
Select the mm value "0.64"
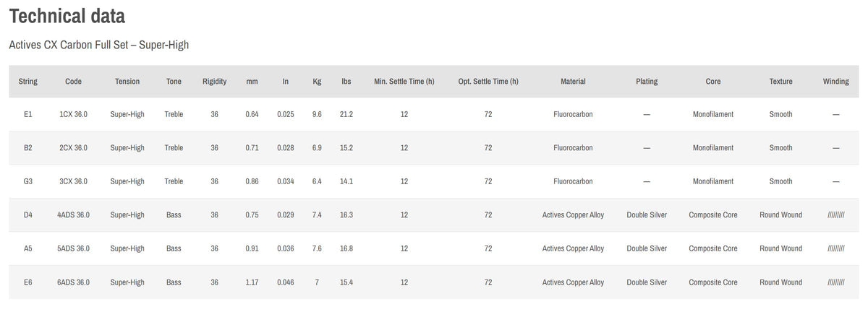tap(252, 114)
